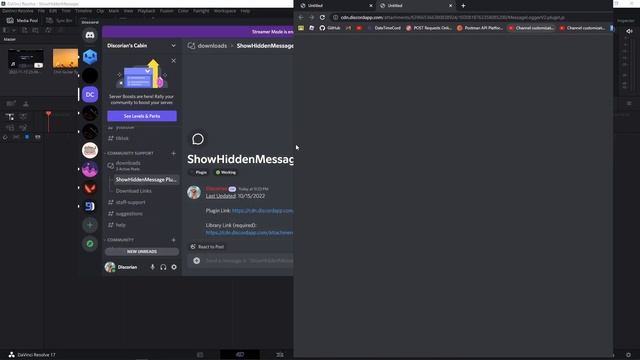
Task: Toggle deafen headphones icon in Discord
Action: click(163, 267)
